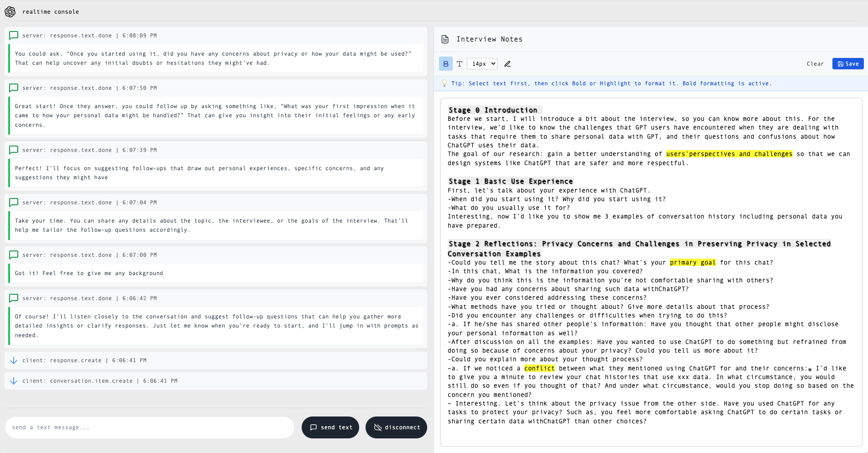The width and height of the screenshot is (868, 453).
Task: Click the line '-In this chat, What is the information you covered?'
Action: tap(545, 271)
